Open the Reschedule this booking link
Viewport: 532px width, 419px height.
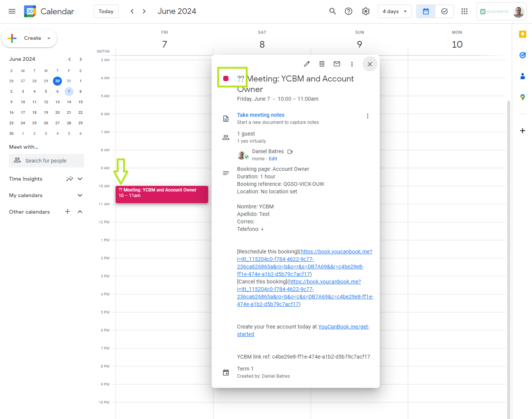[304, 263]
